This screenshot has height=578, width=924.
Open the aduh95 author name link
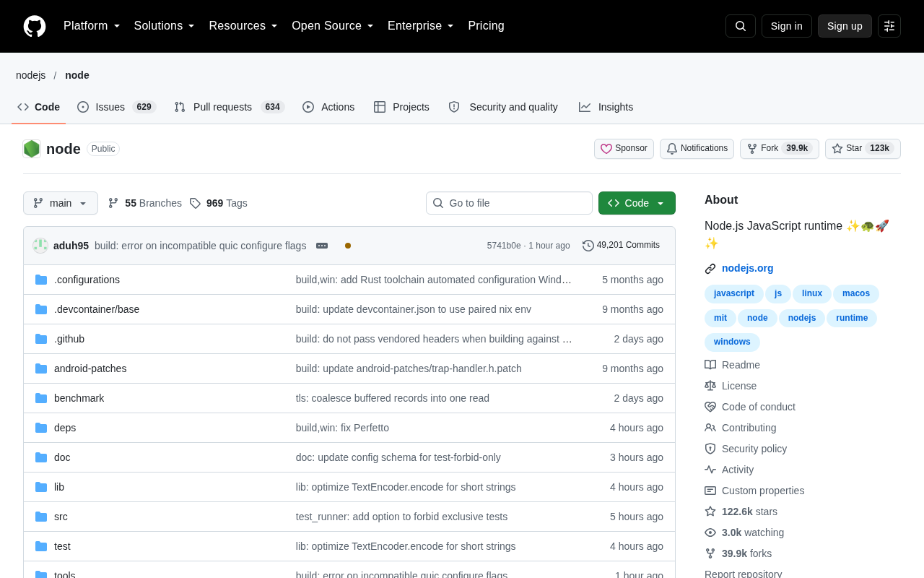coord(71,246)
